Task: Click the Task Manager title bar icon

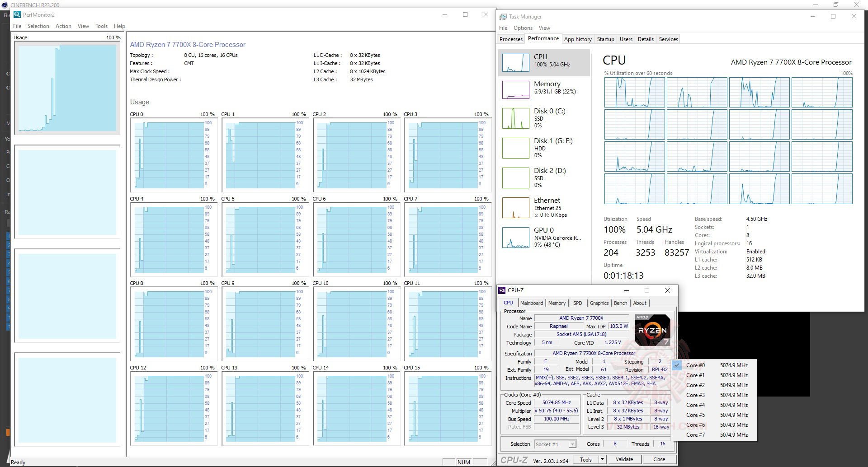Action: pos(503,17)
